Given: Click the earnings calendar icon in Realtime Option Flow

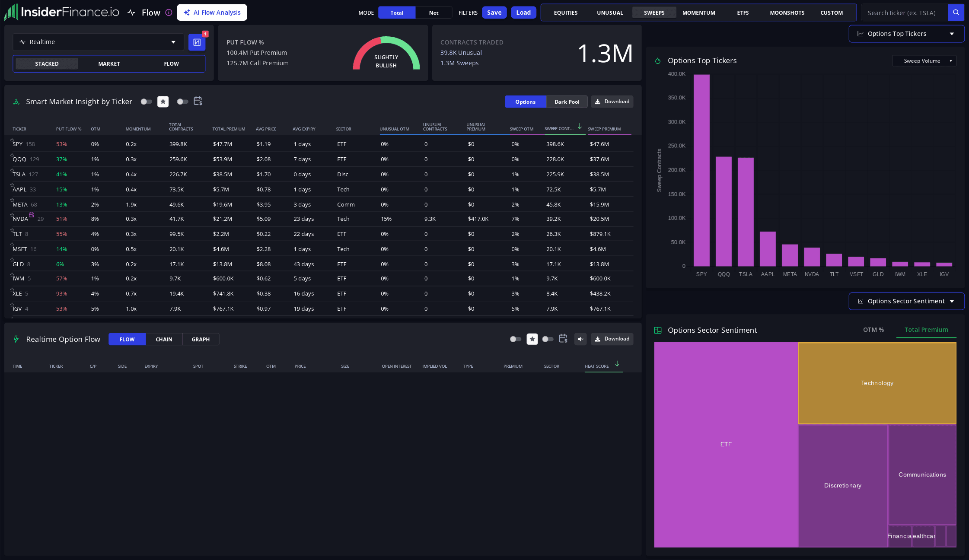Looking at the screenshot, I should coord(563,339).
